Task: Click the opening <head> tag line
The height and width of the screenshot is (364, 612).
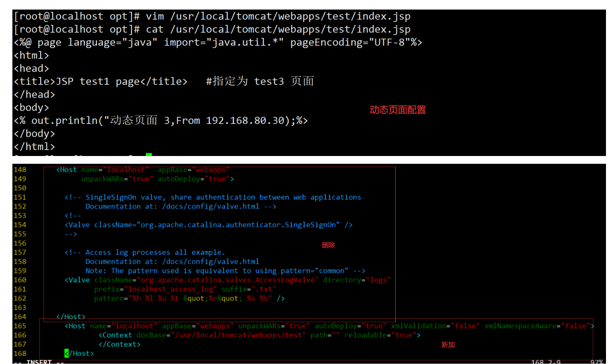Action: pyautogui.click(x=31, y=69)
